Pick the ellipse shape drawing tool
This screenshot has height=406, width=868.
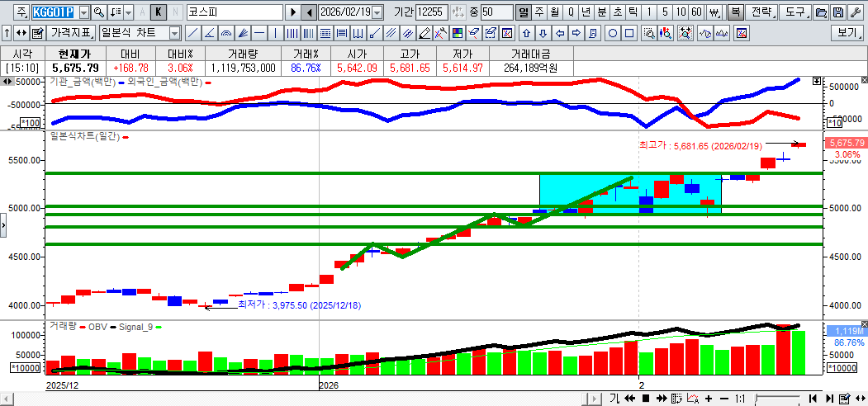click(x=613, y=34)
